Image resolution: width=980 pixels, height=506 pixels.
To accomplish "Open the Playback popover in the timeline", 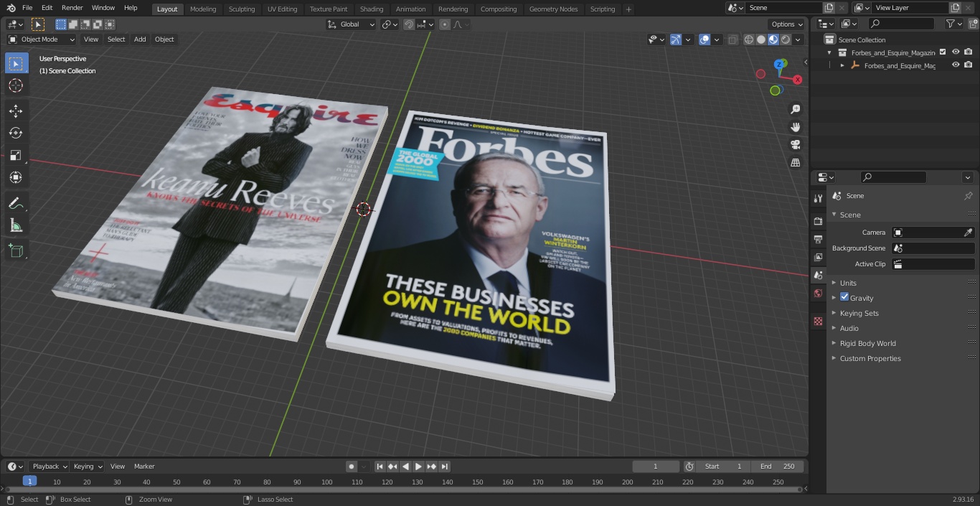I will (49, 467).
